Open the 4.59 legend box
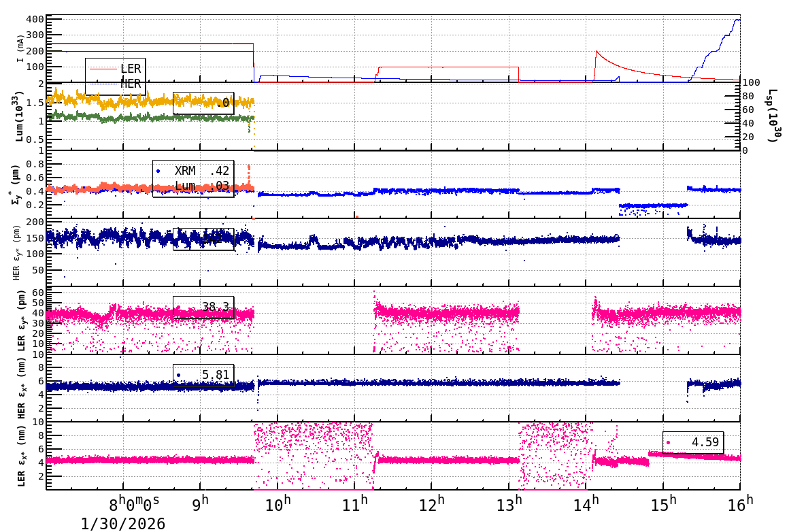This screenshot has width=789, height=532. pos(694,442)
